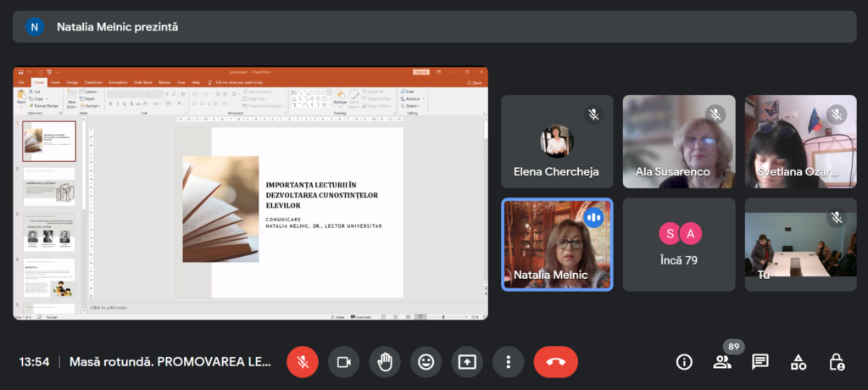Leave the call with red hang-up button

click(555, 362)
